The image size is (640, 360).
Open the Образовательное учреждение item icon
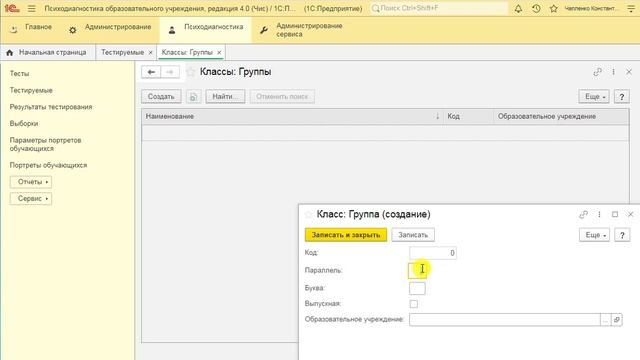pos(617,320)
